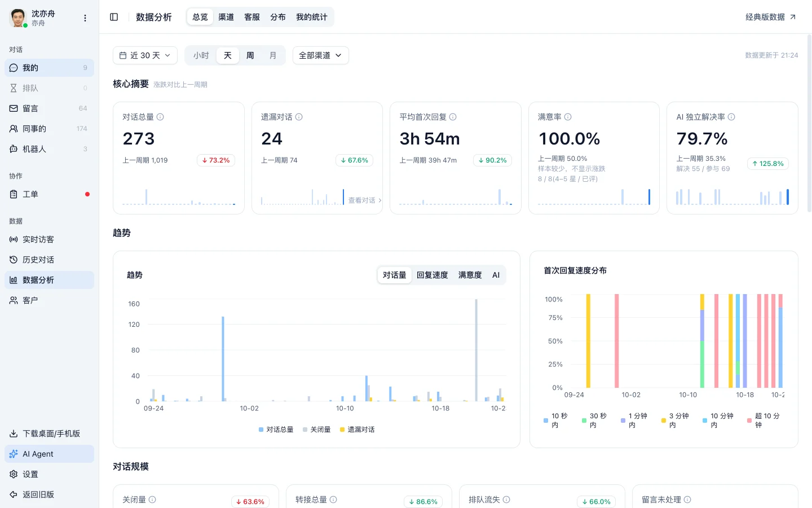Open 我的 conversations in the sidebar
This screenshot has height=508, width=812.
click(49, 68)
